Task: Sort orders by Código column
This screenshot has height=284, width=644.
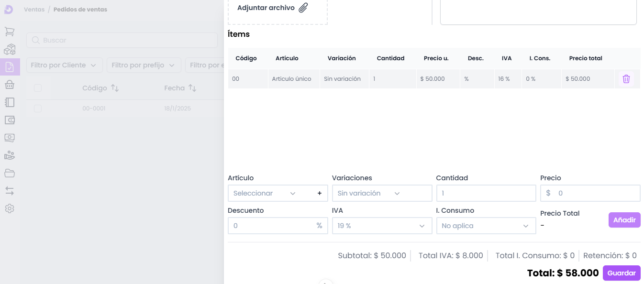Action: pos(115,88)
